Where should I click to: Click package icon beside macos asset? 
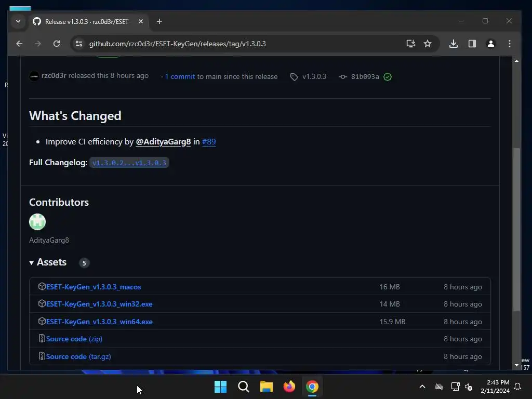(42, 286)
